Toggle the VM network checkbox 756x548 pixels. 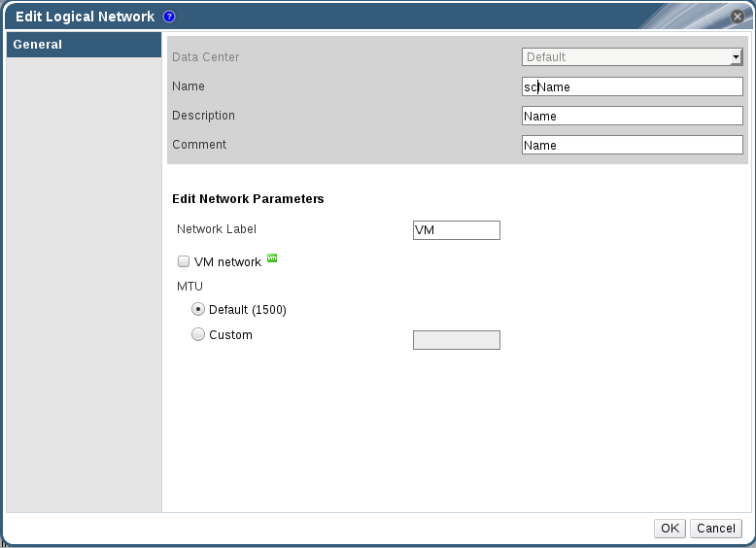pos(183,261)
